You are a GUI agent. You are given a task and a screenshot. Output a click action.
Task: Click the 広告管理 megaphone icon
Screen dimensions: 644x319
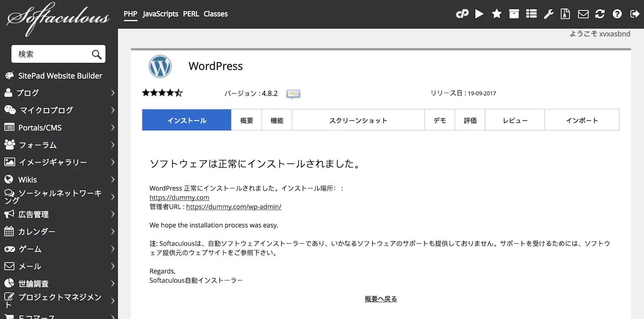pyautogui.click(x=9, y=214)
